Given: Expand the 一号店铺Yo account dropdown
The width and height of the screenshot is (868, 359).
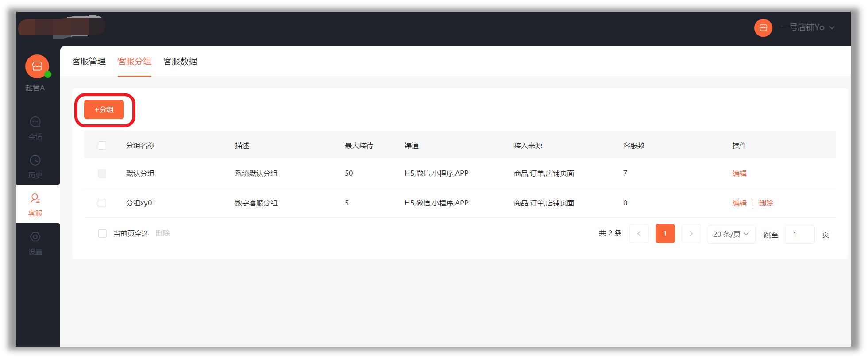Looking at the screenshot, I should click(808, 27).
